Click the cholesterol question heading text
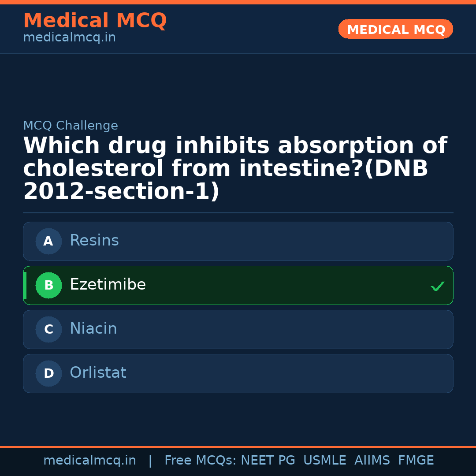Screen dimensions: 476x476 click(x=235, y=169)
